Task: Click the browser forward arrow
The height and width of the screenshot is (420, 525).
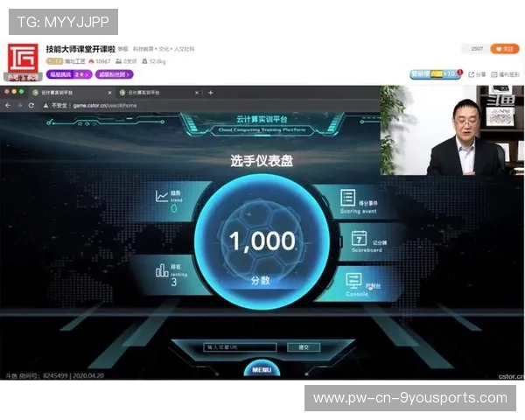Action: pos(19,106)
